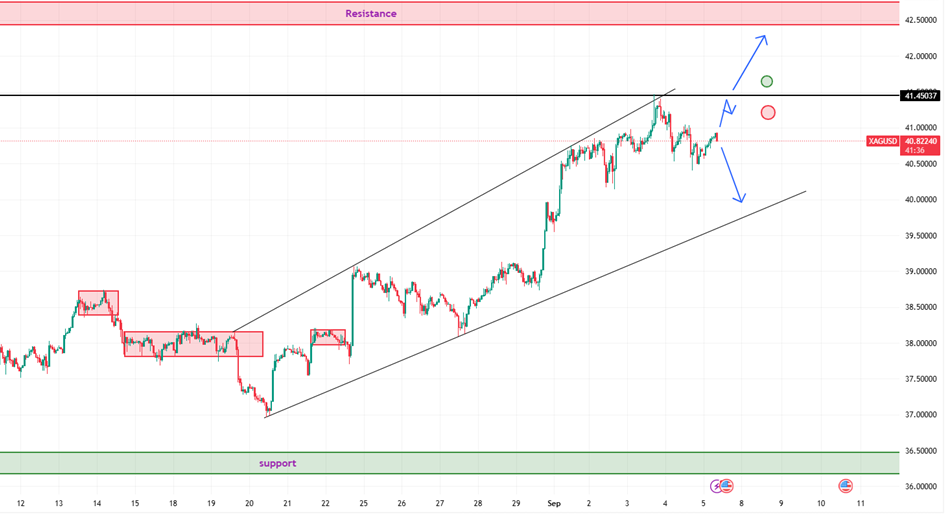The height and width of the screenshot is (520, 950).
Task: Open US flag event between dates 10 and 11
Action: [845, 485]
